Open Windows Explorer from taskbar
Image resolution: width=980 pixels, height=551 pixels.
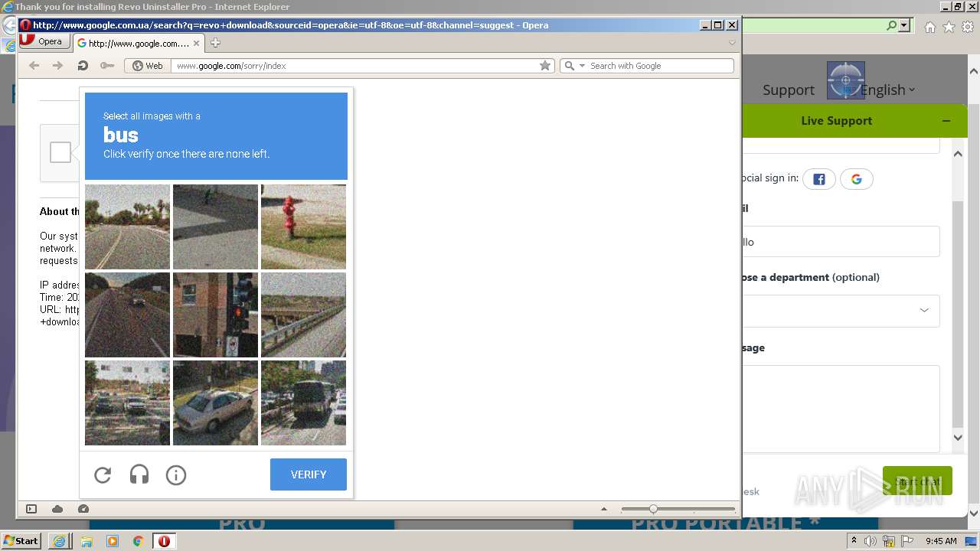tap(87, 541)
